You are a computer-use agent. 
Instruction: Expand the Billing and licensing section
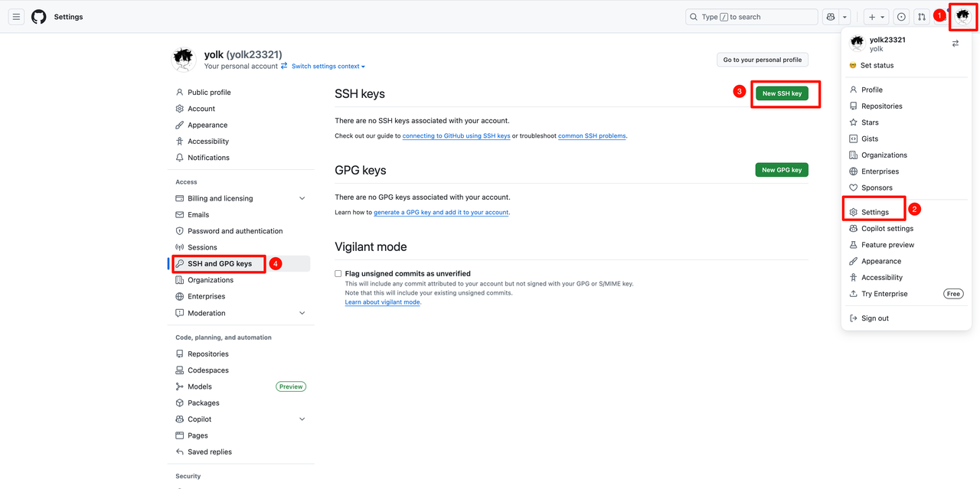pyautogui.click(x=302, y=198)
